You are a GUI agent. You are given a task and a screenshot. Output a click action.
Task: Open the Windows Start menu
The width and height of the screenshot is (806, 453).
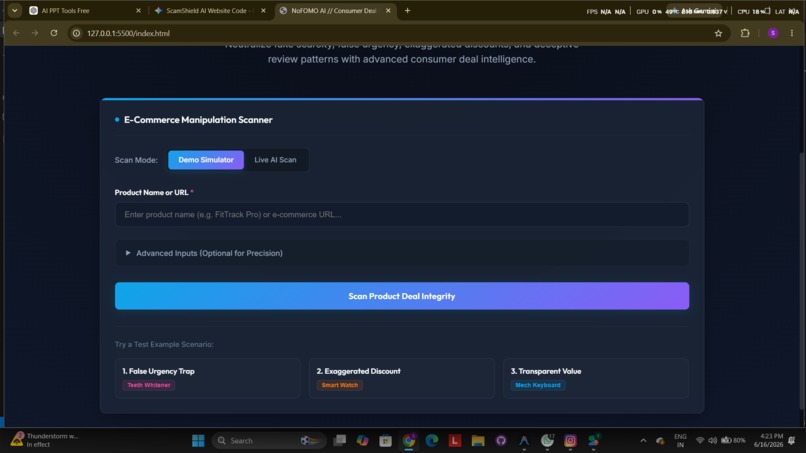coord(198,441)
